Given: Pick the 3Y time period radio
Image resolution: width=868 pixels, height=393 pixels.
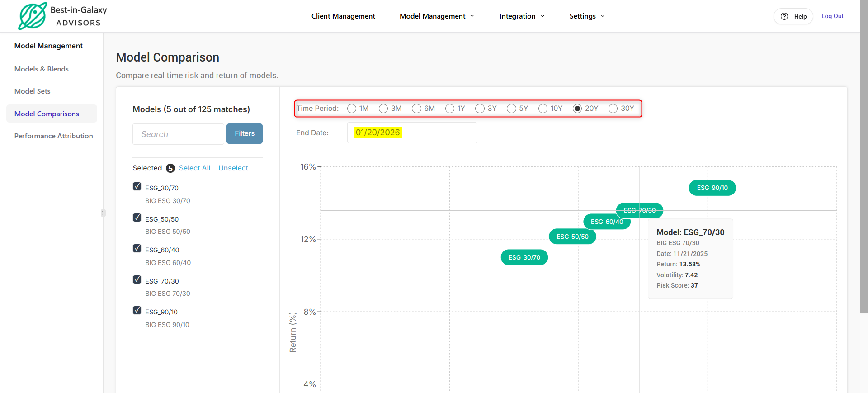Looking at the screenshot, I should point(480,109).
